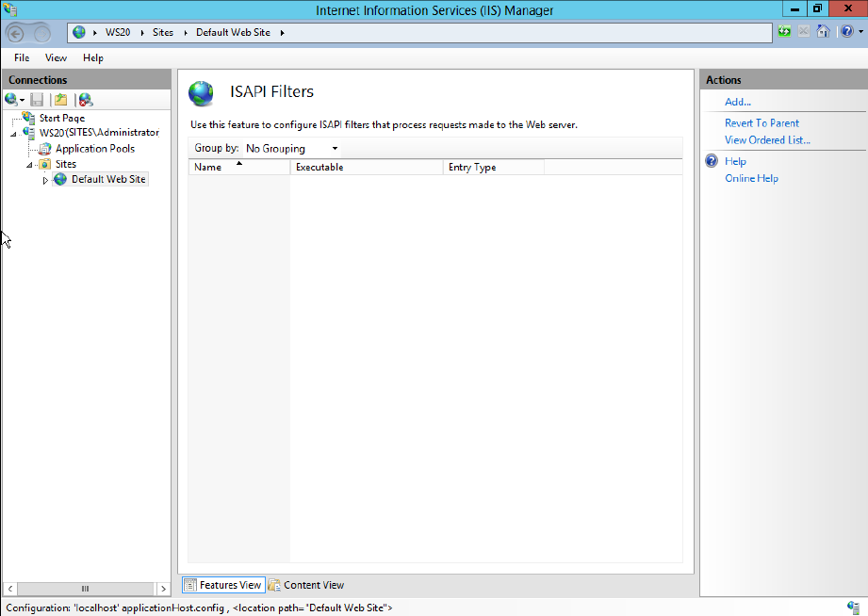Switch to the Content View tab

tap(306, 585)
